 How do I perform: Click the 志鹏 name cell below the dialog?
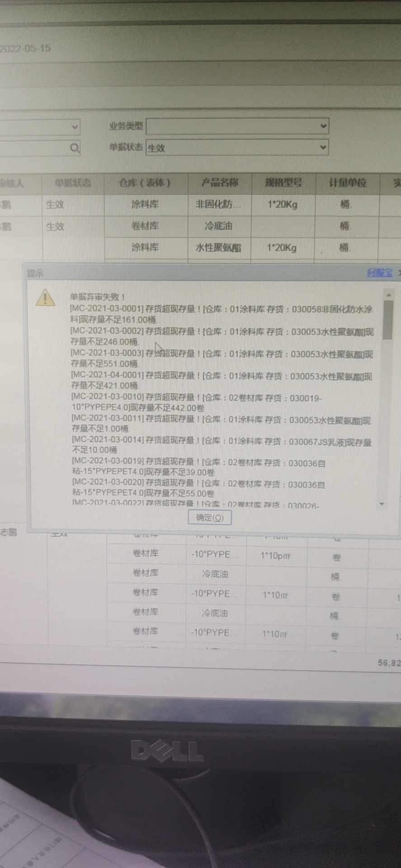click(x=9, y=532)
